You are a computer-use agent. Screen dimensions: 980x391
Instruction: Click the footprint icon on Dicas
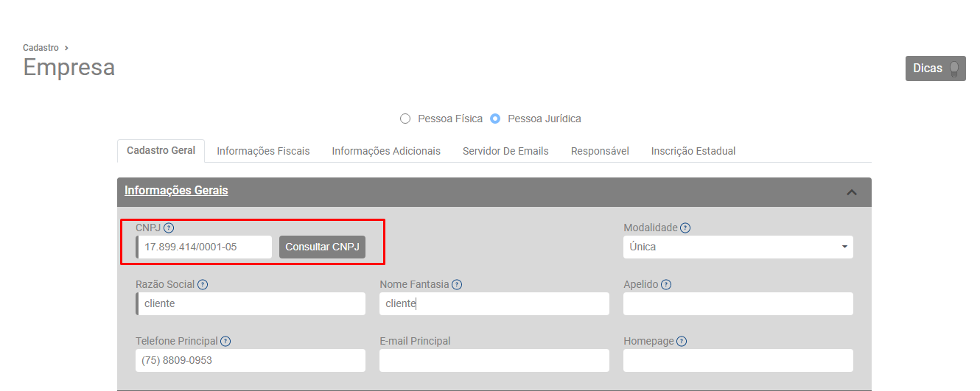pos(954,68)
